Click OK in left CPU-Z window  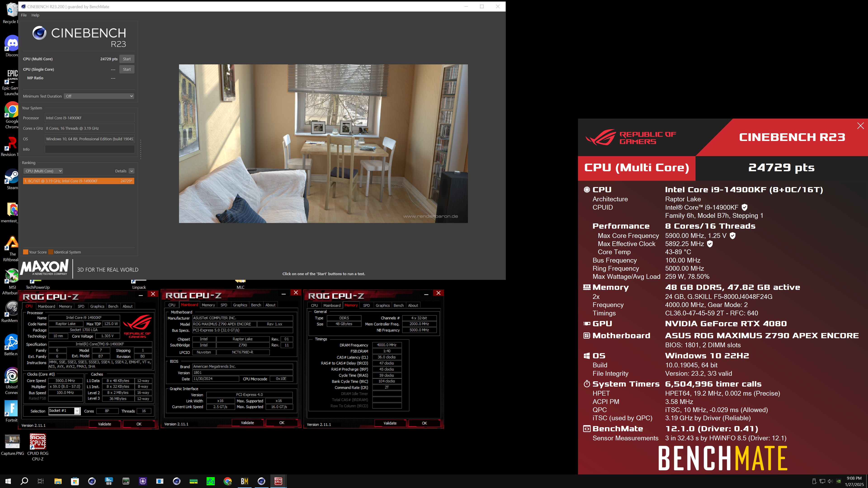(x=139, y=424)
